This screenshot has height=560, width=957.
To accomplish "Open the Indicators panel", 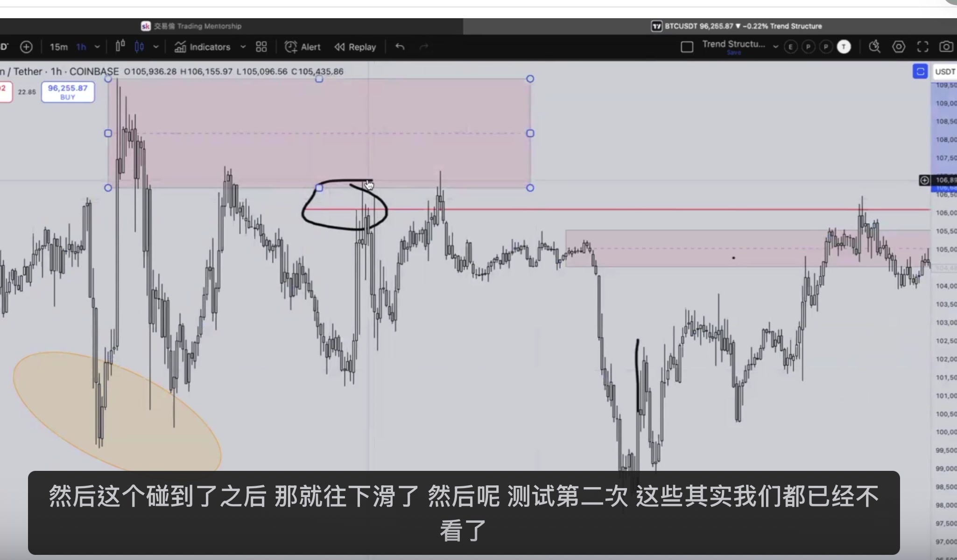I will [x=210, y=47].
